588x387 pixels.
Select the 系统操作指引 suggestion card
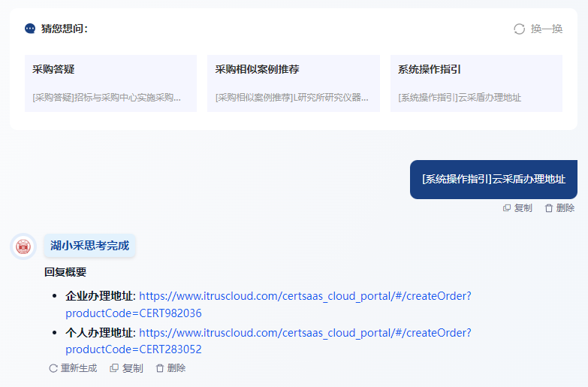[475, 83]
